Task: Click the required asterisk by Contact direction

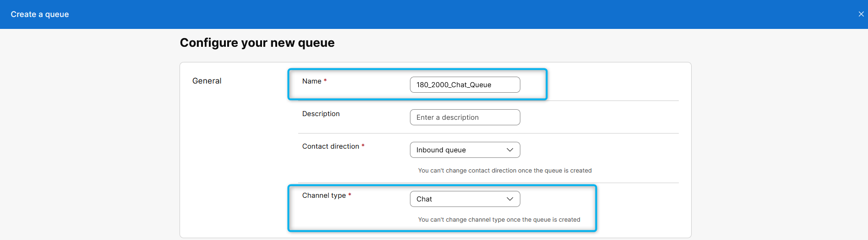Action: (x=363, y=146)
